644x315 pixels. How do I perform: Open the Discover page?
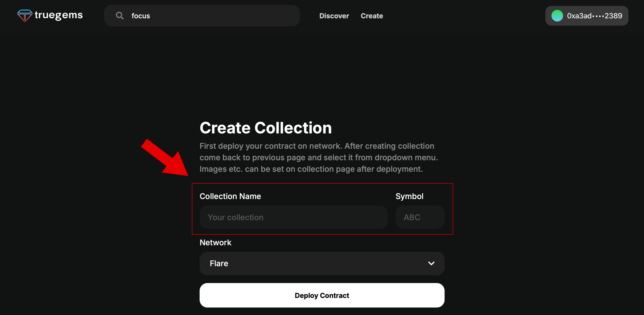[334, 16]
